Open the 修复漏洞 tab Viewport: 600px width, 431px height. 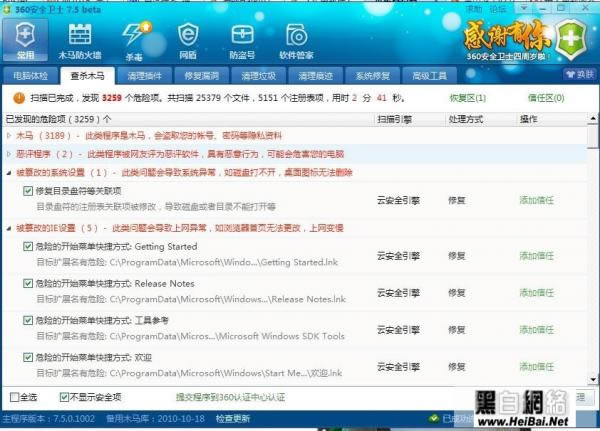click(x=201, y=75)
